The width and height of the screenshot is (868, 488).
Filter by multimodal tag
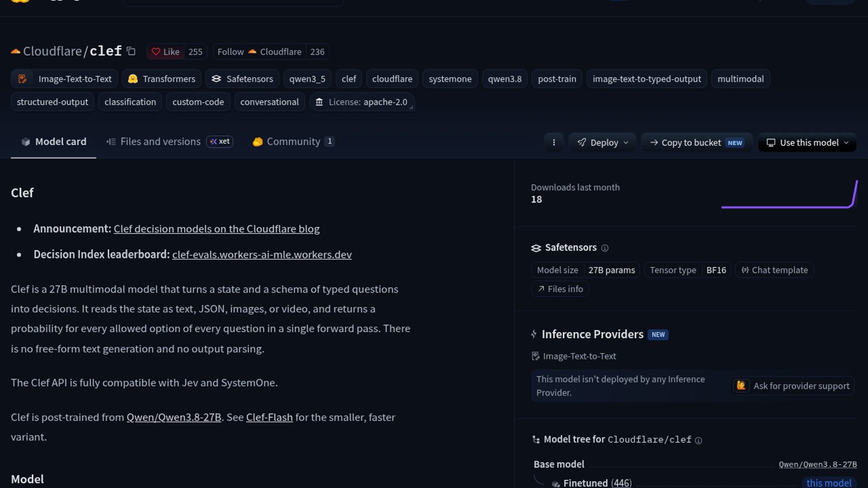click(x=741, y=79)
